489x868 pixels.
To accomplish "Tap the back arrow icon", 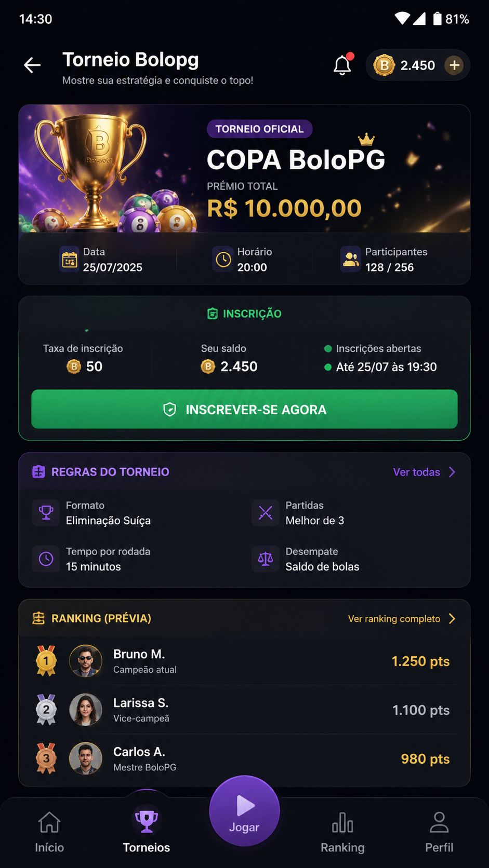I will coord(32,65).
